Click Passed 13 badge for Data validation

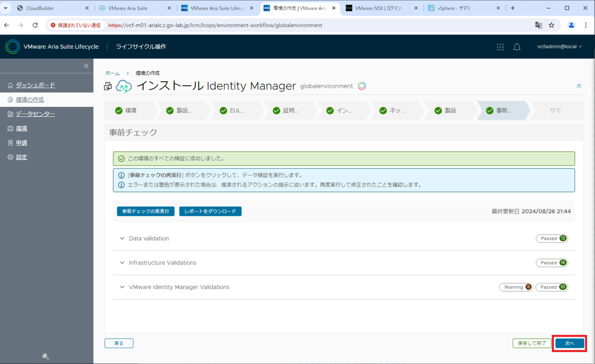click(x=552, y=239)
